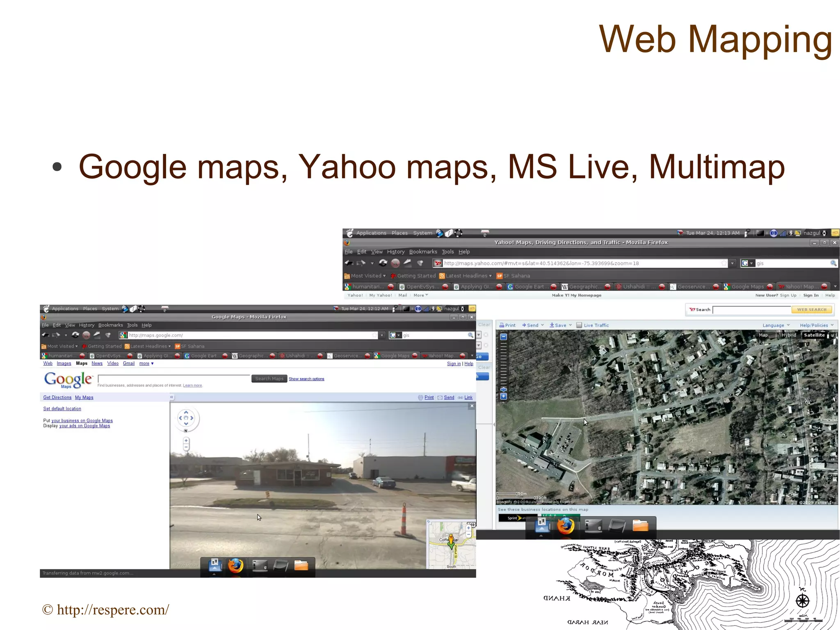
Task: Click Stop button in Yahoo Maps Firefox toolbar
Action: point(395,263)
